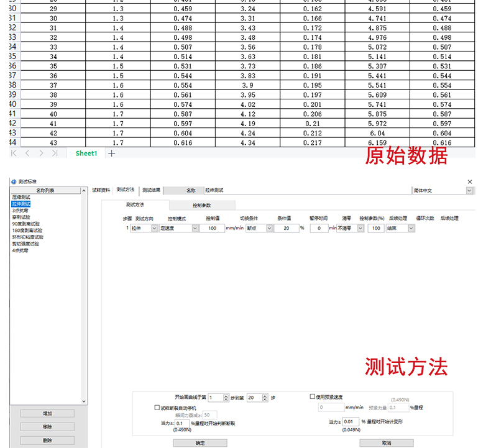Jump to last sheet arrow icon

pyautogui.click(x=55, y=153)
